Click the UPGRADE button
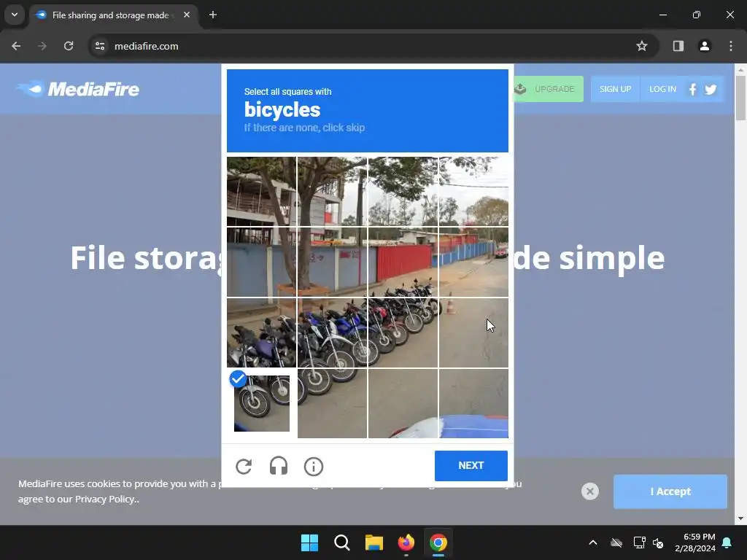 [x=549, y=89]
